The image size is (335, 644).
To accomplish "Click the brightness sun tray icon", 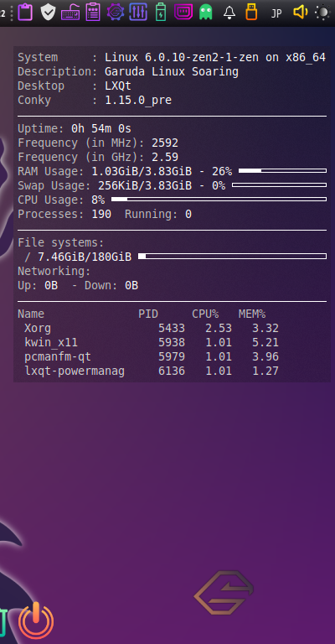I will (323, 13).
